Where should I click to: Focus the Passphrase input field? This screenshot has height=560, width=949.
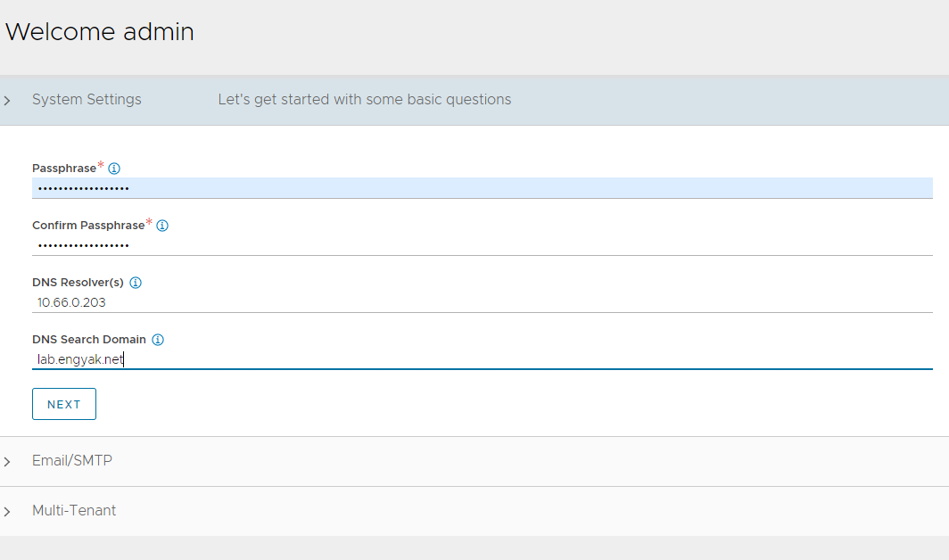[482, 188]
